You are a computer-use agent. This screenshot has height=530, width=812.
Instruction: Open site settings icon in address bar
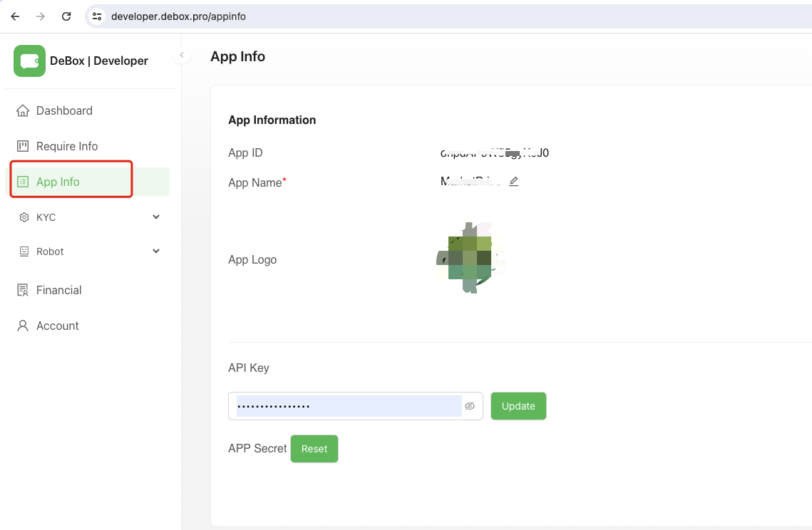coord(97,16)
